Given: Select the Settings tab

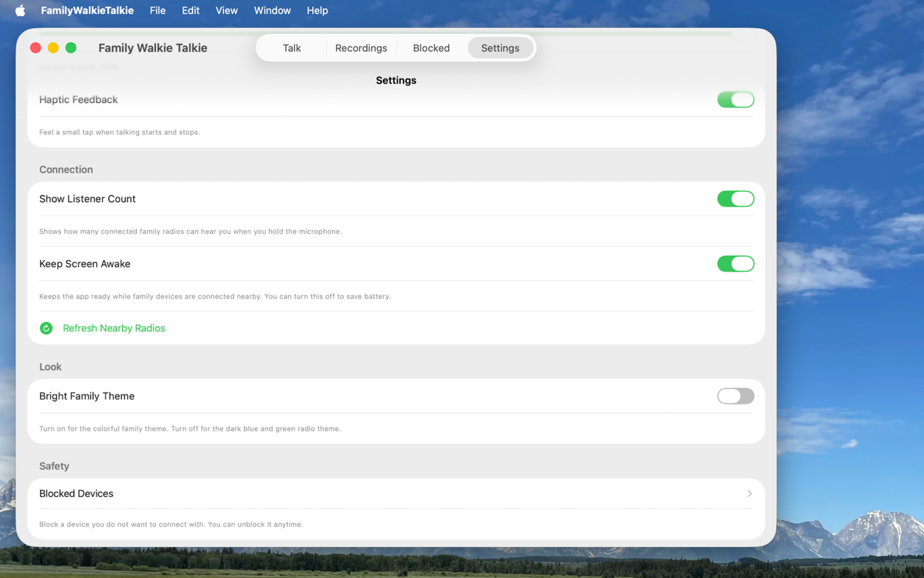Looking at the screenshot, I should 501,48.
